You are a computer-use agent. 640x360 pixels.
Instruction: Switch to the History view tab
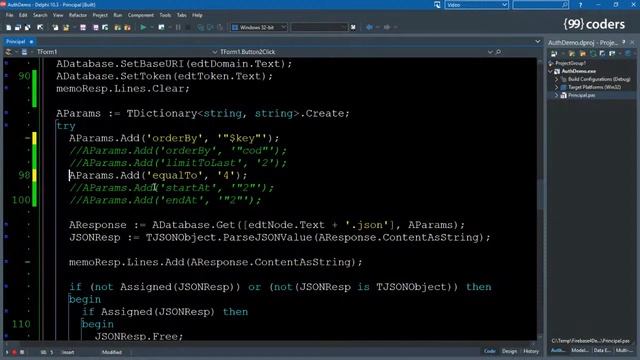531,351
